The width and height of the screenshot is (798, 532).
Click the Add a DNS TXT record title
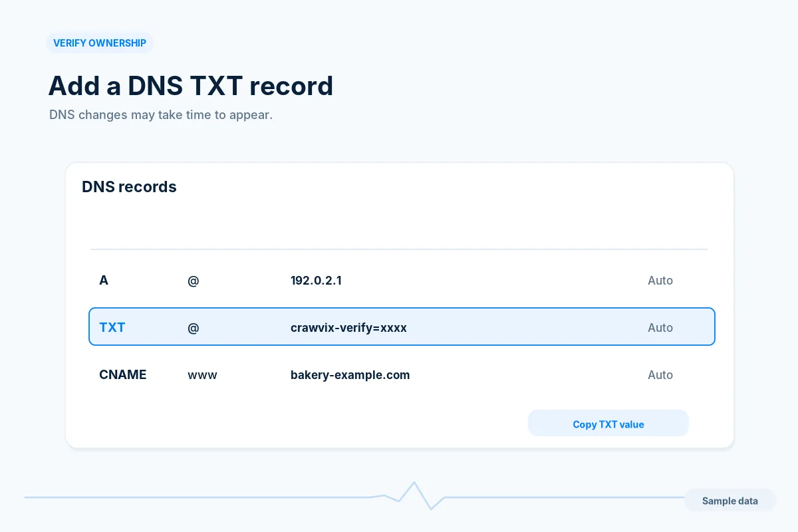pos(190,86)
